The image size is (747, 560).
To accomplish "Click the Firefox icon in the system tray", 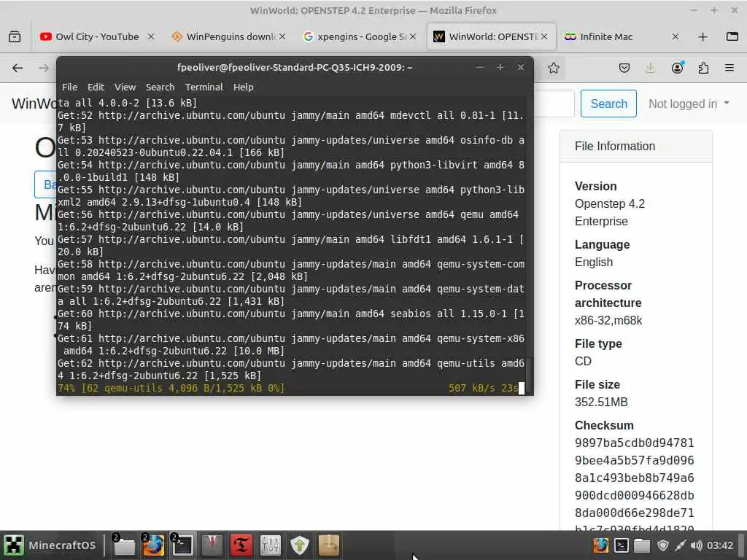I will click(x=601, y=545).
